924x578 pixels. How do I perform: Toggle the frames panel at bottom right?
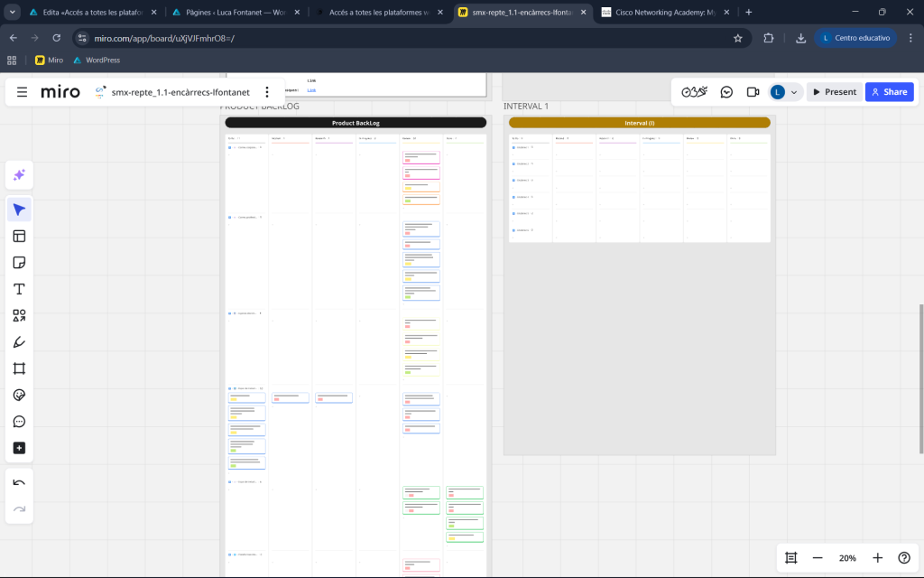click(791, 558)
